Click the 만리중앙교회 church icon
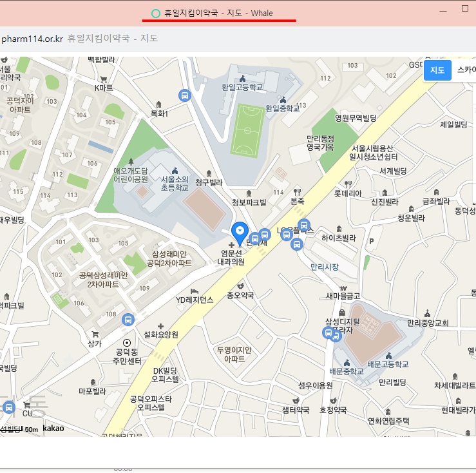 pyautogui.click(x=427, y=313)
